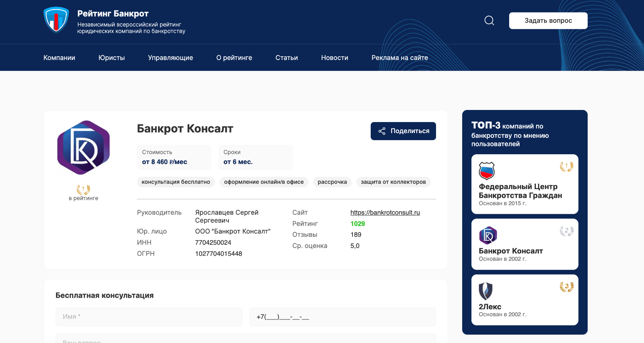The width and height of the screenshot is (644, 343).
Task: Click the ОГРН value 1027704015448
Action: pyautogui.click(x=218, y=254)
